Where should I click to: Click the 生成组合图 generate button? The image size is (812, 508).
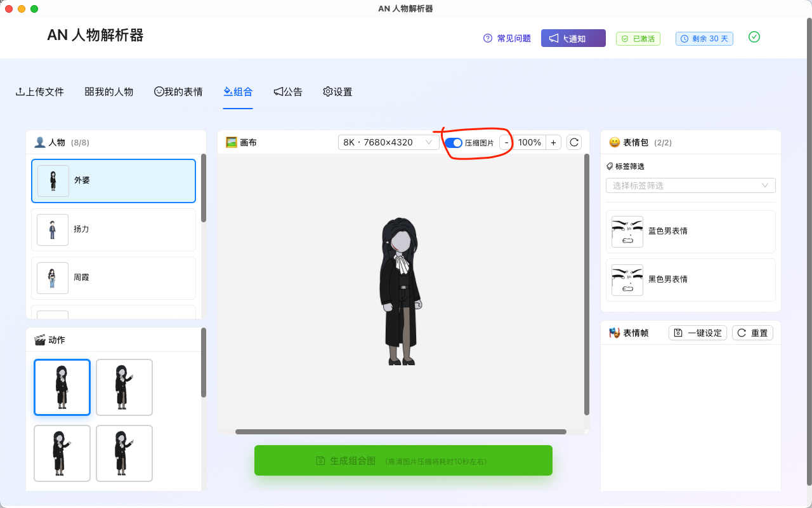[x=403, y=460]
